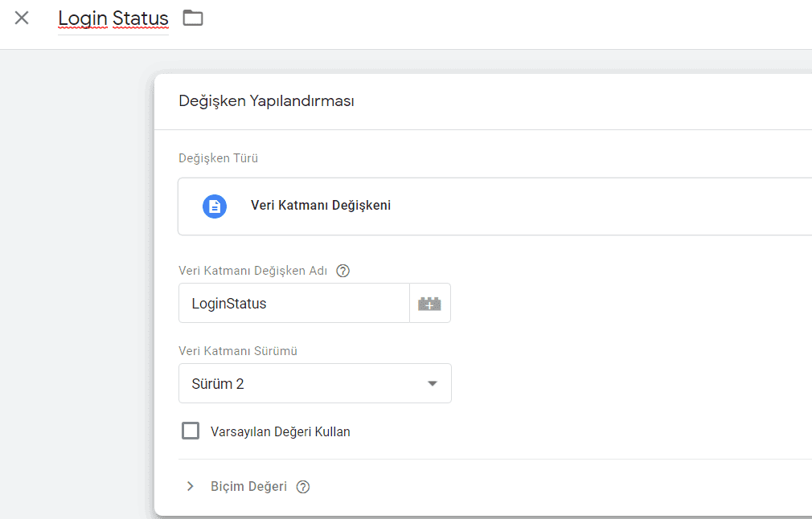Click the Veri Katmanı Değişkeni text
This screenshot has height=519, width=812.
[321, 206]
